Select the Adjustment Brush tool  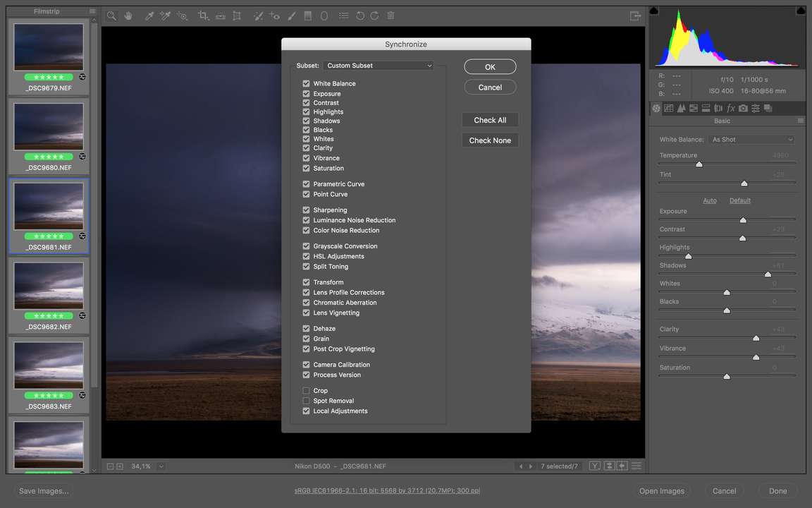pyautogui.click(x=292, y=16)
